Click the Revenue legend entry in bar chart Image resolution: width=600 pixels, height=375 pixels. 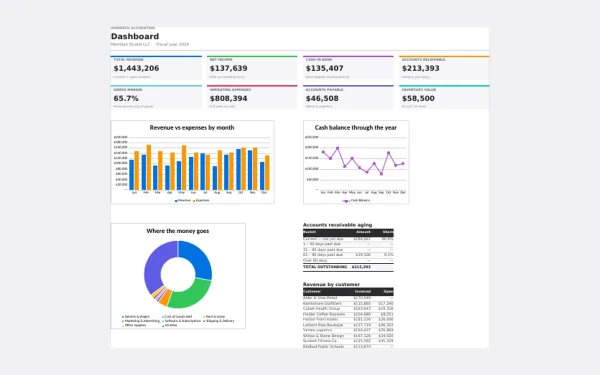[x=183, y=200]
